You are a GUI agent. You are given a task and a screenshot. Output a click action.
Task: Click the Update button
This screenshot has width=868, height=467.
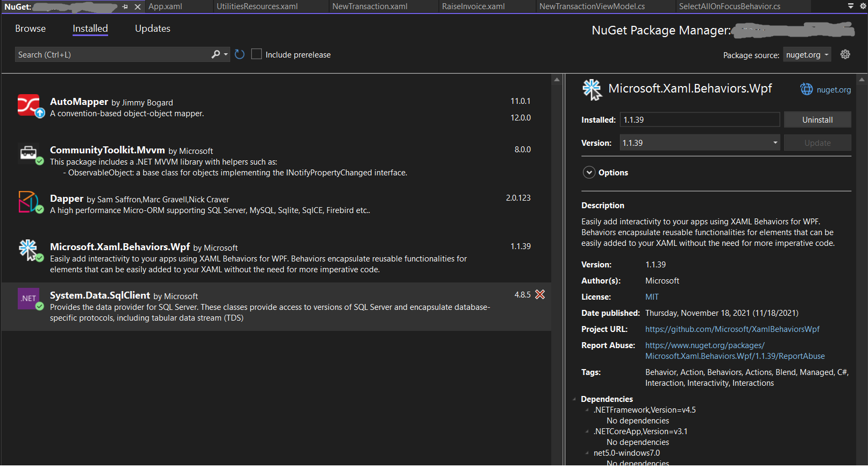pos(817,143)
